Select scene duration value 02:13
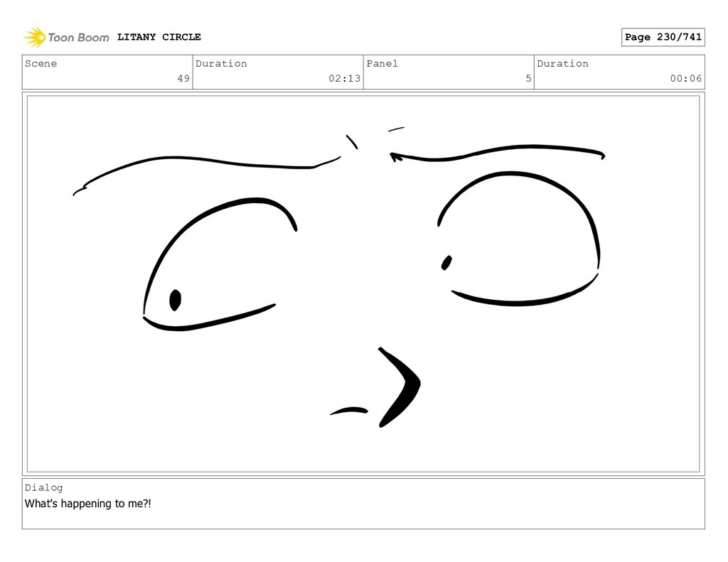This screenshot has width=728, height=562. point(345,78)
